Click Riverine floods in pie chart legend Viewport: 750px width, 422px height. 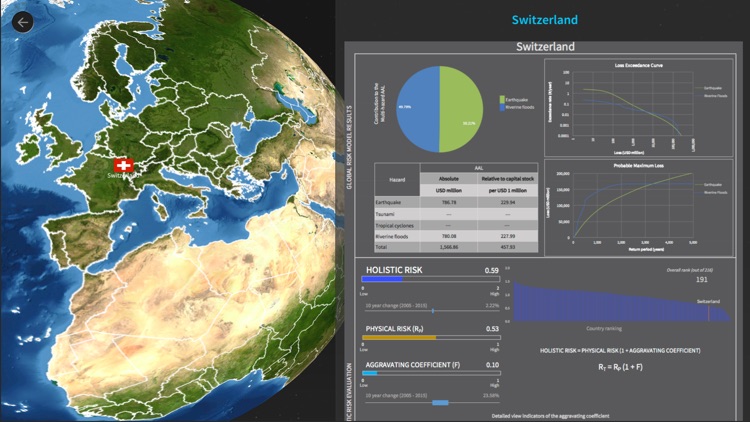tap(517, 107)
